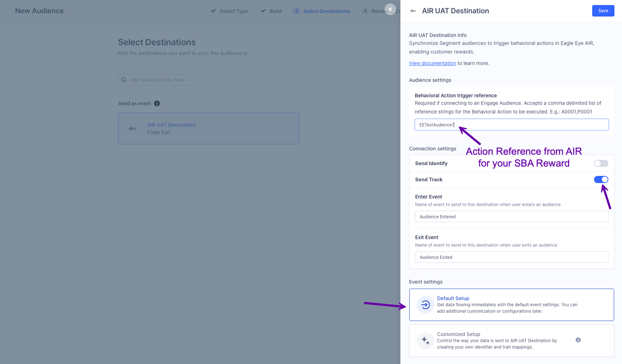622x364 pixels.
Task: Click the Customized Setup info icon
Action: (578, 340)
